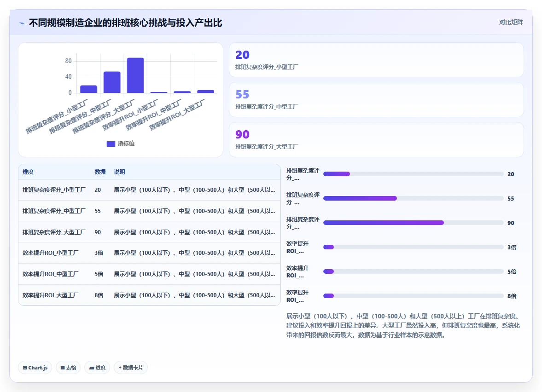Click the chart bar for 排班复杂度评分_中型工厂
This screenshot has width=542, height=392.
point(112,82)
